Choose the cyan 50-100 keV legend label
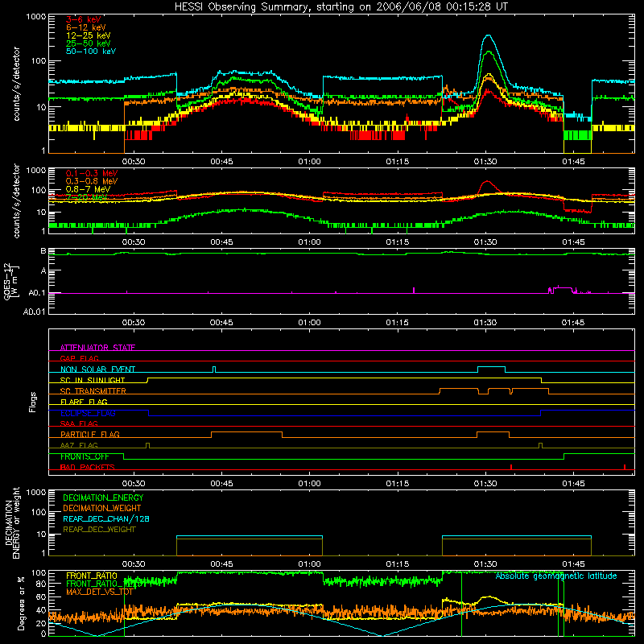 [90, 52]
